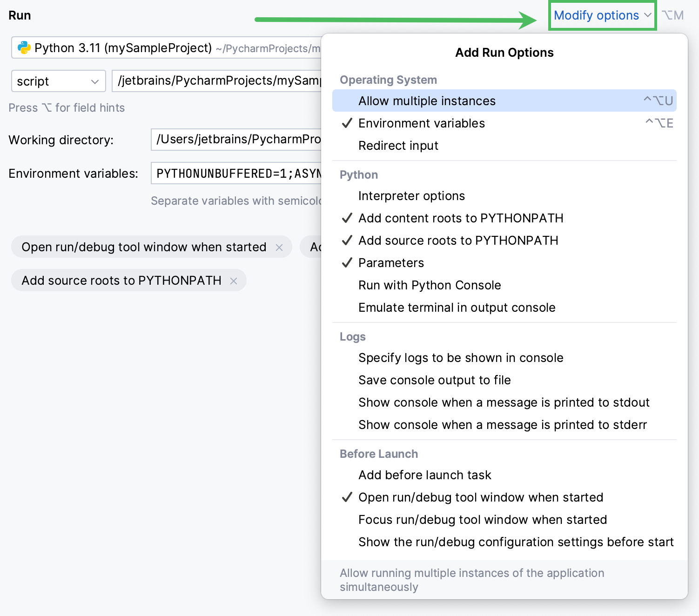
Task: Click the checkmark beside Add content roots to PYTHONPATH
Action: coord(347,218)
